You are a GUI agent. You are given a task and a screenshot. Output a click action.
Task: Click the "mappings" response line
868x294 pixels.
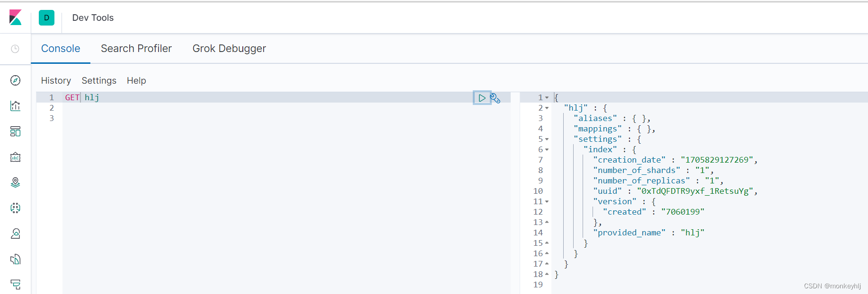614,129
